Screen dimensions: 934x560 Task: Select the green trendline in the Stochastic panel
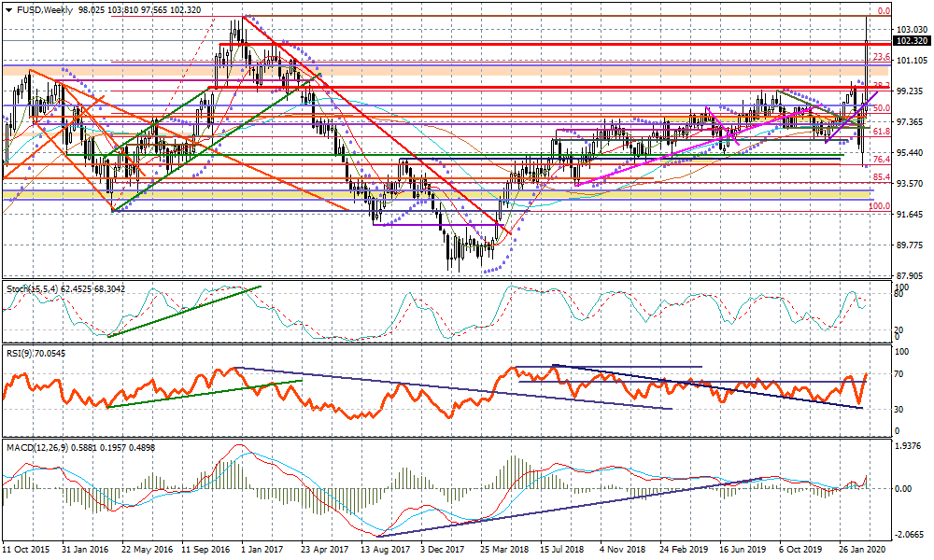(x=185, y=311)
